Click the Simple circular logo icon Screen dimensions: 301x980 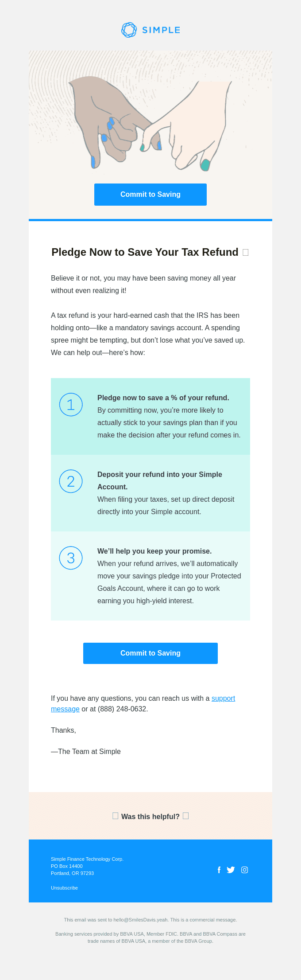129,30
